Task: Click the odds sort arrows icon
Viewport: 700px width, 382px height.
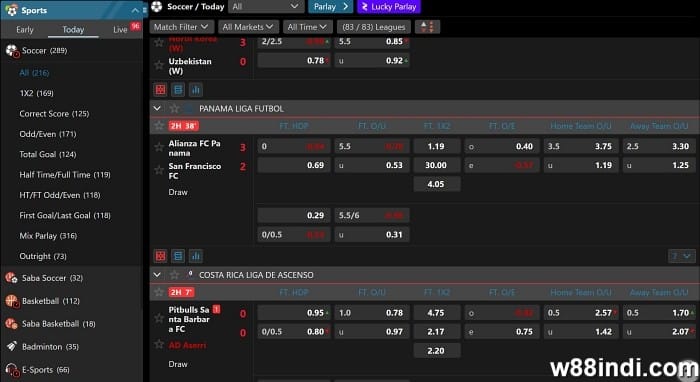Action: click(427, 27)
